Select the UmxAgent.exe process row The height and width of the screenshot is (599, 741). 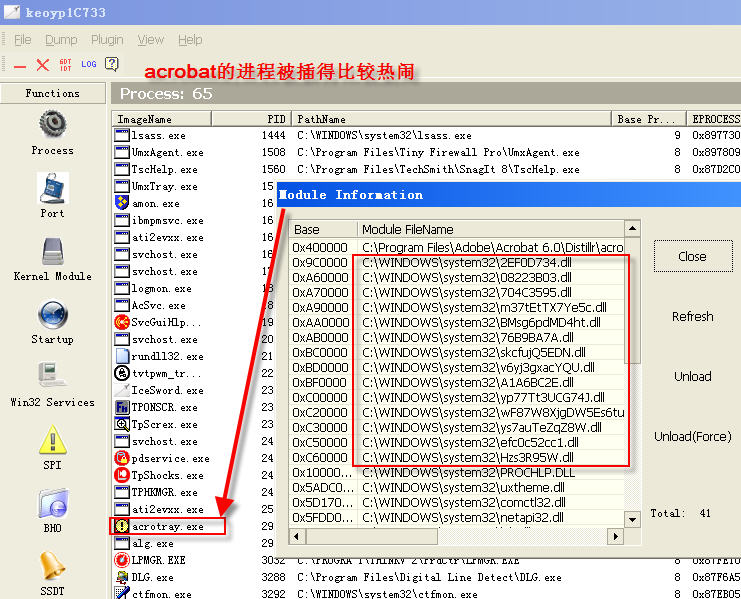[427, 153]
